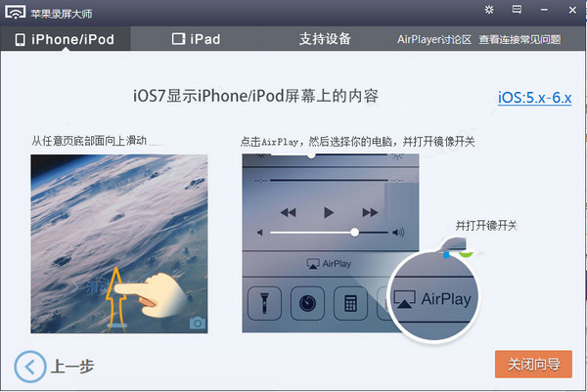The height and width of the screenshot is (392, 587).
Task: Click the feedback message icon in title bar
Action: tap(517, 10)
